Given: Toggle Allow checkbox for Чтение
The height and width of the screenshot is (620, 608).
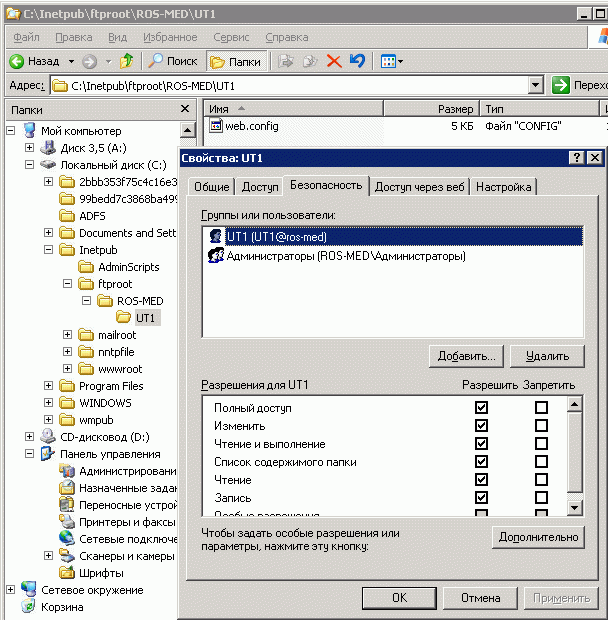Looking at the screenshot, I should tap(481, 480).
